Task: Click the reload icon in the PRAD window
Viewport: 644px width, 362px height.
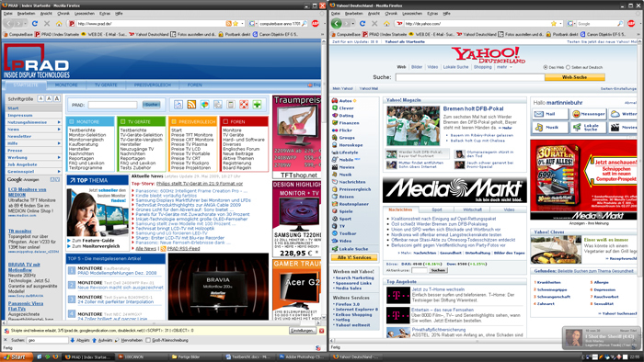Action: (35, 24)
